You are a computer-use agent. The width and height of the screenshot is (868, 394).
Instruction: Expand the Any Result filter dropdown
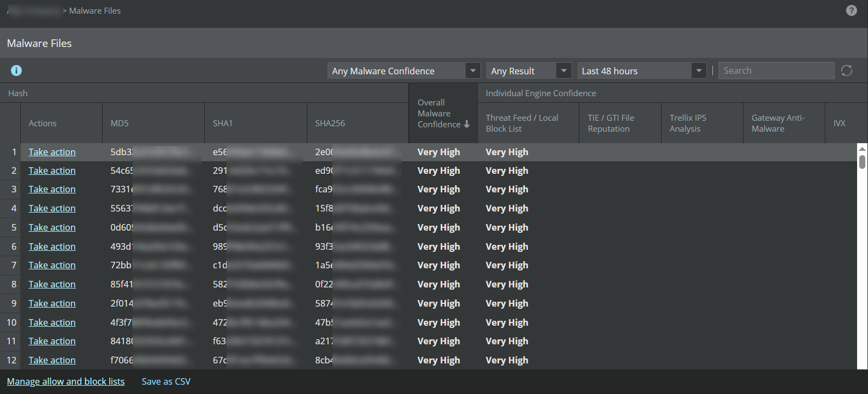529,71
